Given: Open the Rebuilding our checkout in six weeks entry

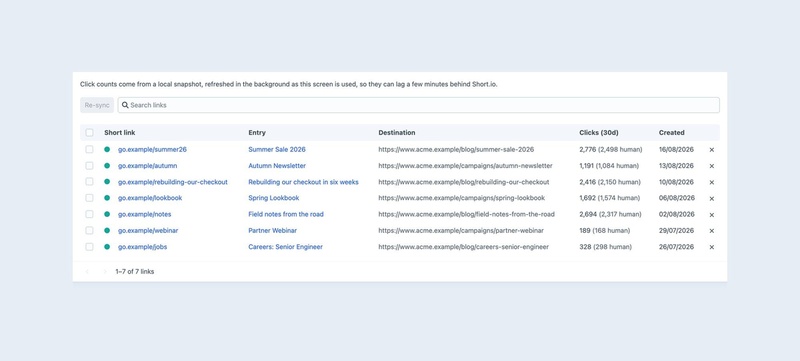Looking at the screenshot, I should [304, 182].
